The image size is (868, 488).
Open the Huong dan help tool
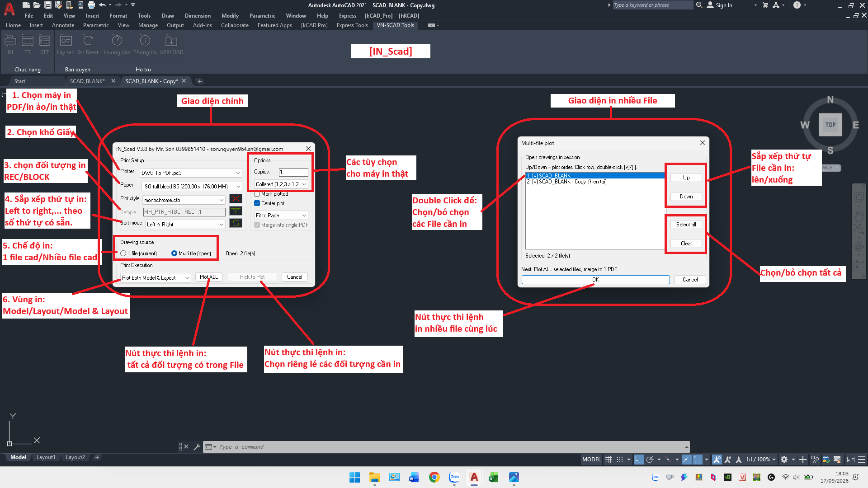pos(117,45)
